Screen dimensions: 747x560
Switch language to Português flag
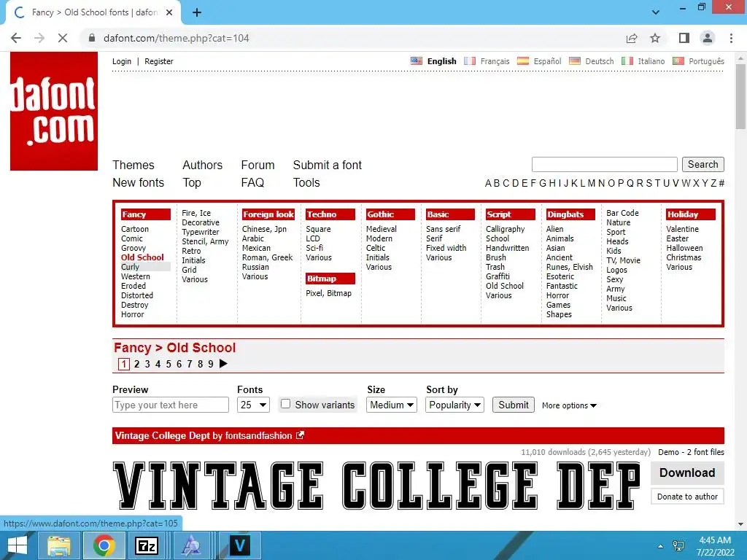tap(678, 61)
